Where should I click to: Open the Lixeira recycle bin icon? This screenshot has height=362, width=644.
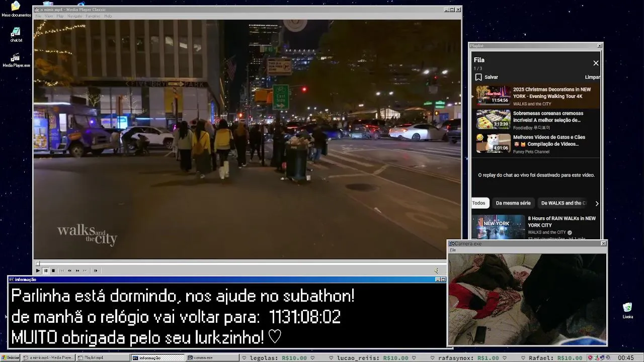pyautogui.click(x=627, y=311)
